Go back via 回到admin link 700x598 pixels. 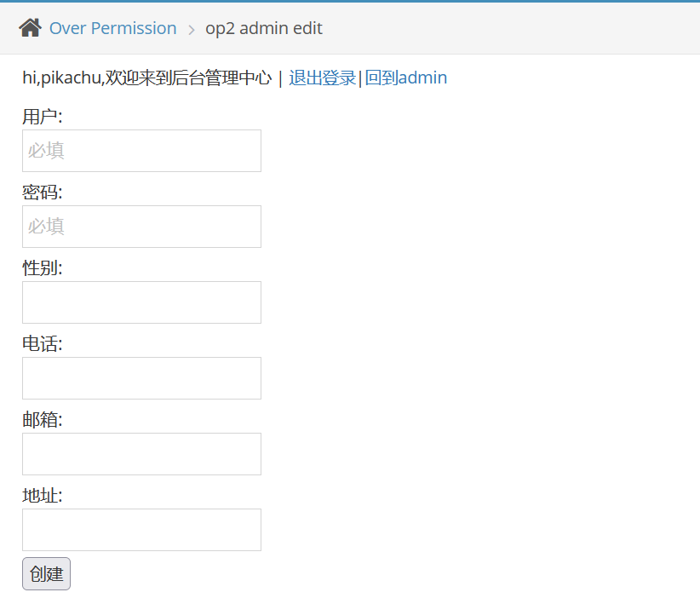click(x=406, y=78)
